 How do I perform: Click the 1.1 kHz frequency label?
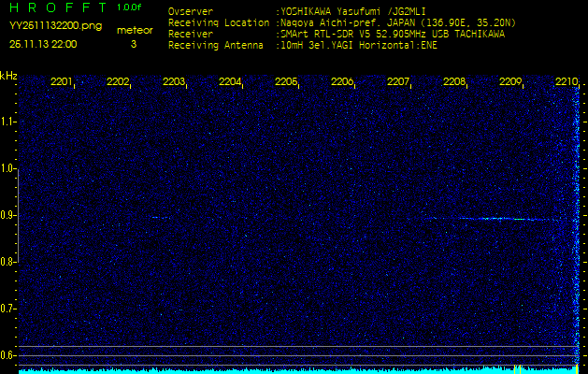pyautogui.click(x=8, y=122)
